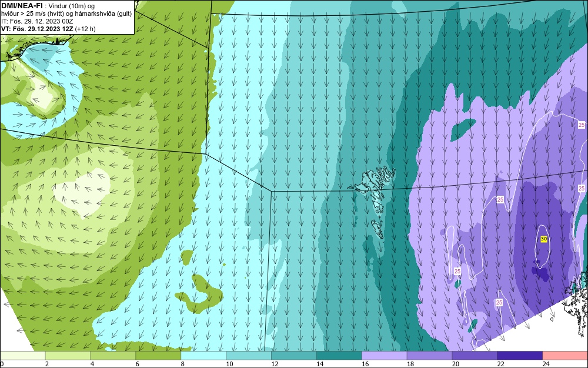Click the legend scale value '12'

tap(275, 364)
